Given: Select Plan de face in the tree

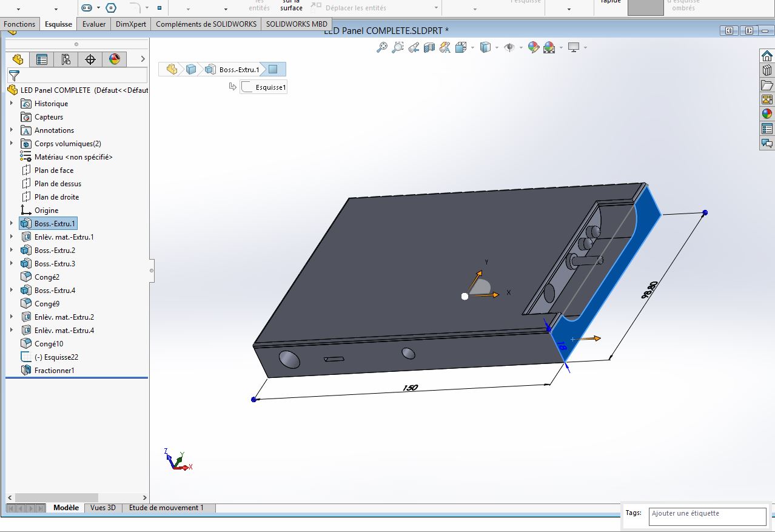Looking at the screenshot, I should [54, 170].
